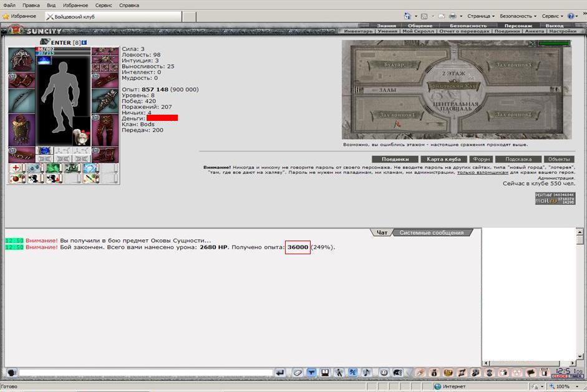587x392 pixels.
Task: Open the Файл menu
Action: [9, 5]
